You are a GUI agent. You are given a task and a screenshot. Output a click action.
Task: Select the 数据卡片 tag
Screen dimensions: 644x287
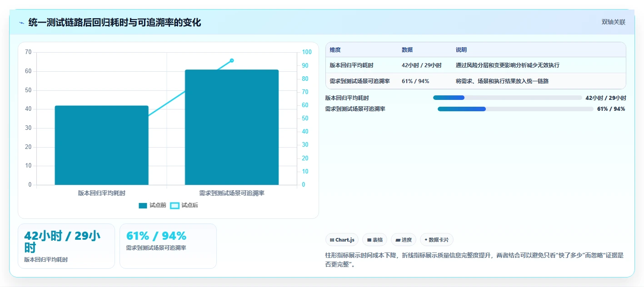(x=437, y=240)
